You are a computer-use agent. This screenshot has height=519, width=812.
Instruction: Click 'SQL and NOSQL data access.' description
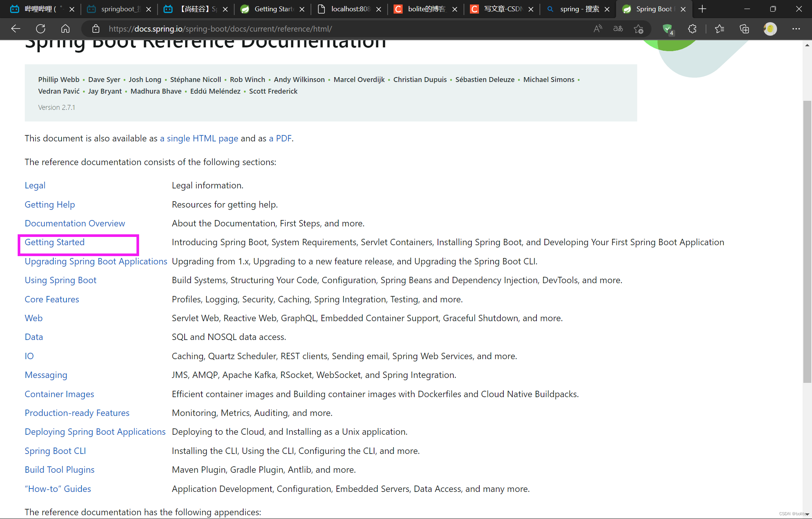[229, 337]
